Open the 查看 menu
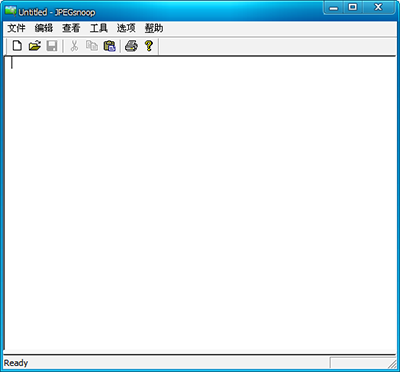The width and height of the screenshot is (400, 372). click(x=71, y=29)
